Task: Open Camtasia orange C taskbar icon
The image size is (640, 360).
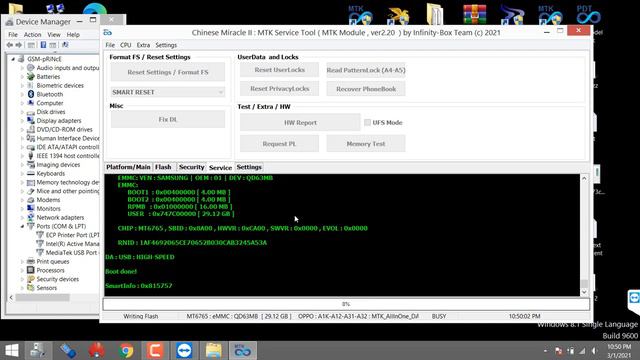Action: click(x=155, y=350)
